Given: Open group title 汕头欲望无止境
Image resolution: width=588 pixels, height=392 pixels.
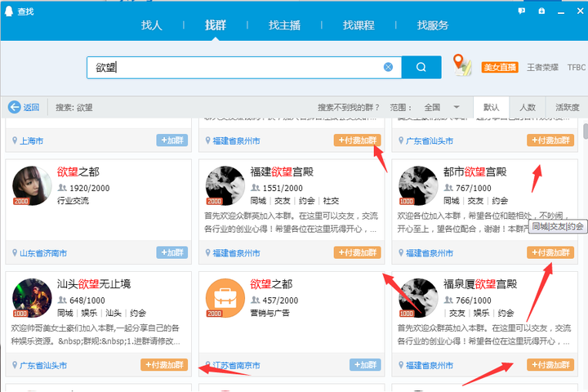Looking at the screenshot, I should (94, 284).
